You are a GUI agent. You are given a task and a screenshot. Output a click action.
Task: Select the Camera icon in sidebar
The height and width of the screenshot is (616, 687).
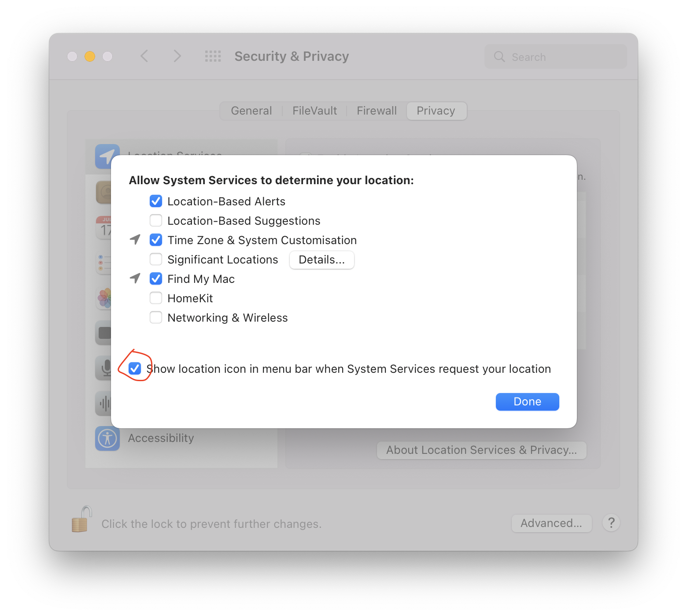point(103,333)
